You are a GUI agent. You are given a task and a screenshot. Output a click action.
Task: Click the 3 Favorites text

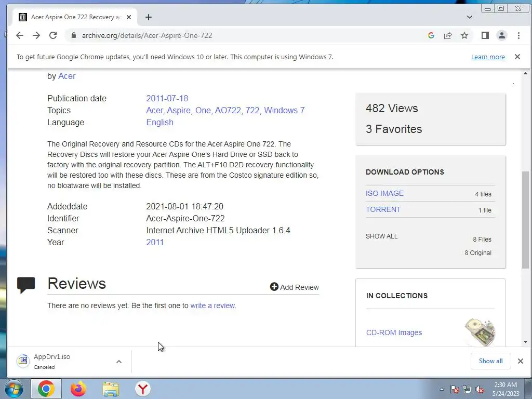(394, 129)
